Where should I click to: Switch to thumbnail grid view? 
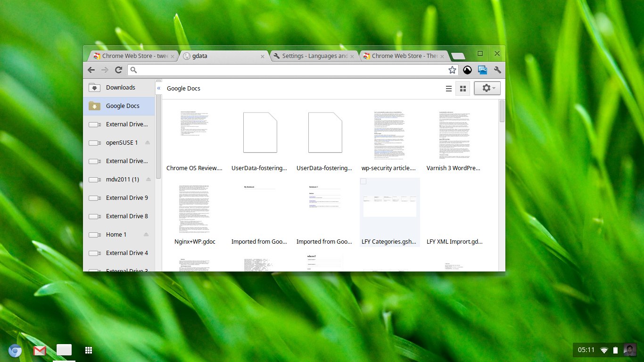pyautogui.click(x=462, y=89)
